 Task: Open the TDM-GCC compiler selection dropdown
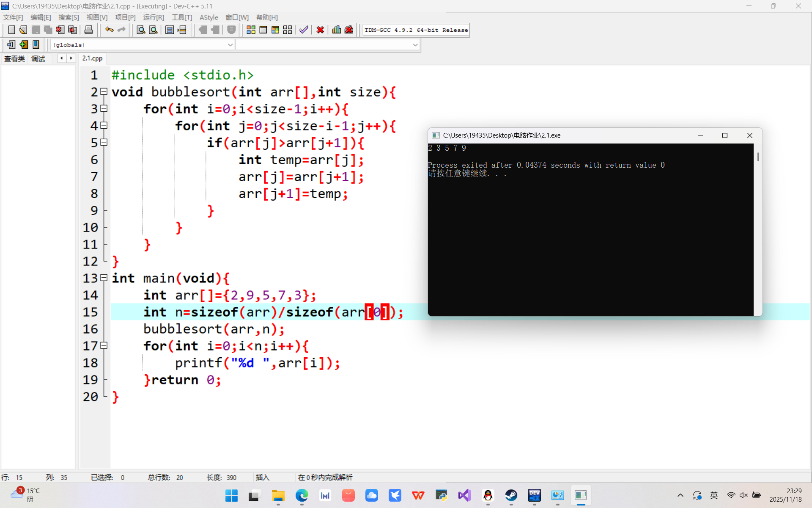(416, 30)
